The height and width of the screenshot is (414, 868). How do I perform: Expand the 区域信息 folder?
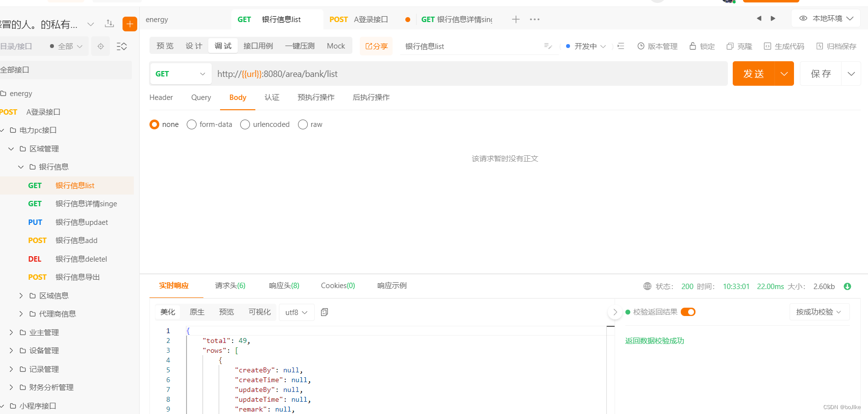pos(21,295)
